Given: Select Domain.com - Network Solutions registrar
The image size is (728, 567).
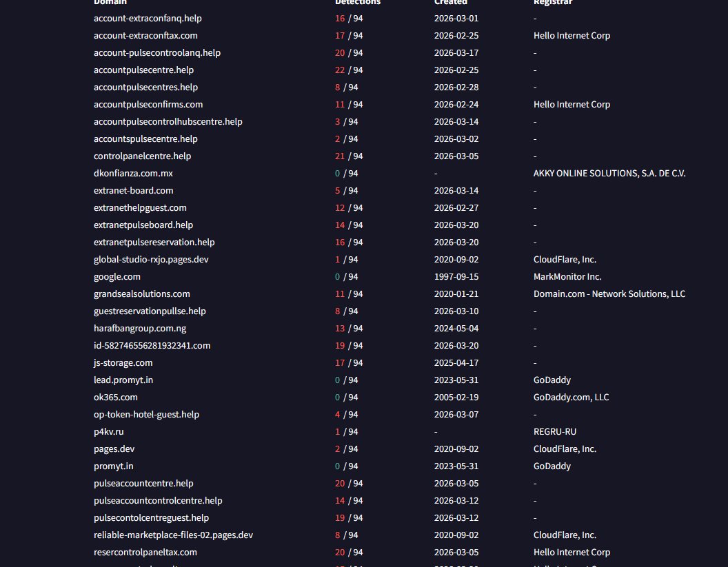Looking at the screenshot, I should (x=609, y=293).
